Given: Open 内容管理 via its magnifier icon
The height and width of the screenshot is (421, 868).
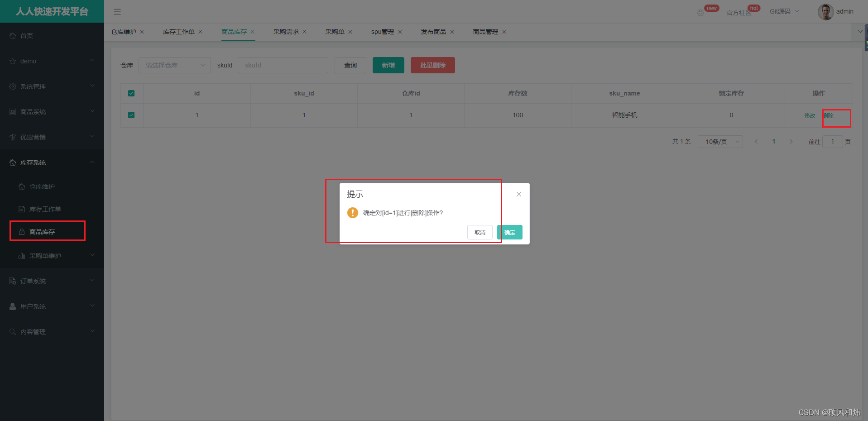Looking at the screenshot, I should [x=12, y=331].
